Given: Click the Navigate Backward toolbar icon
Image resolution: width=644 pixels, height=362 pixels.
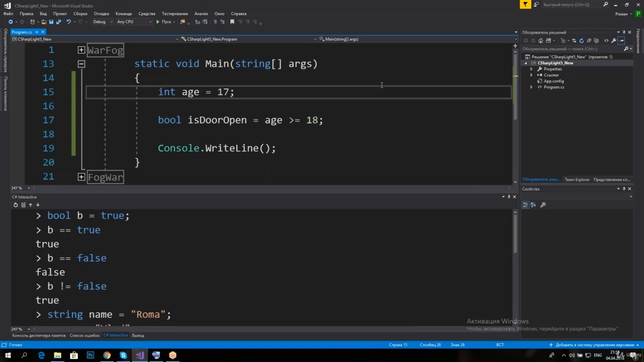Looking at the screenshot, I should coord(11,22).
